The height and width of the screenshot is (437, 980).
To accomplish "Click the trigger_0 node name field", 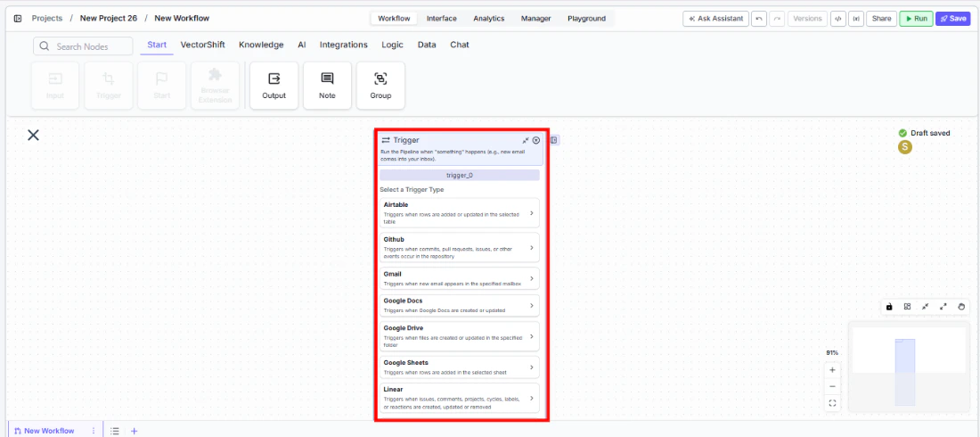I will (460, 176).
